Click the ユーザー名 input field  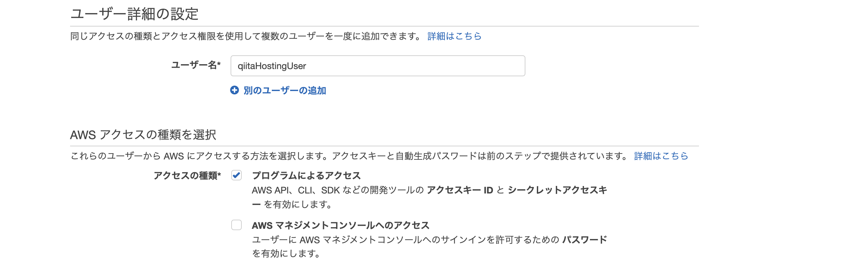(x=377, y=66)
